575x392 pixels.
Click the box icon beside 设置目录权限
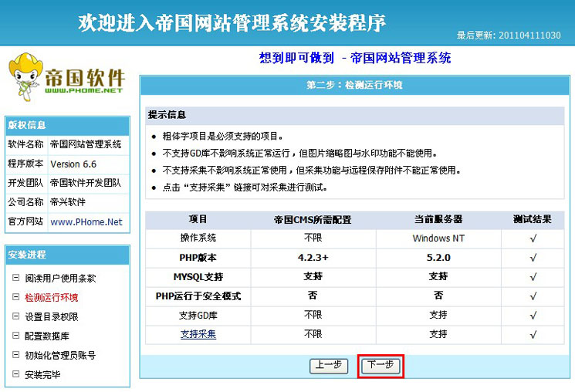tap(15, 316)
